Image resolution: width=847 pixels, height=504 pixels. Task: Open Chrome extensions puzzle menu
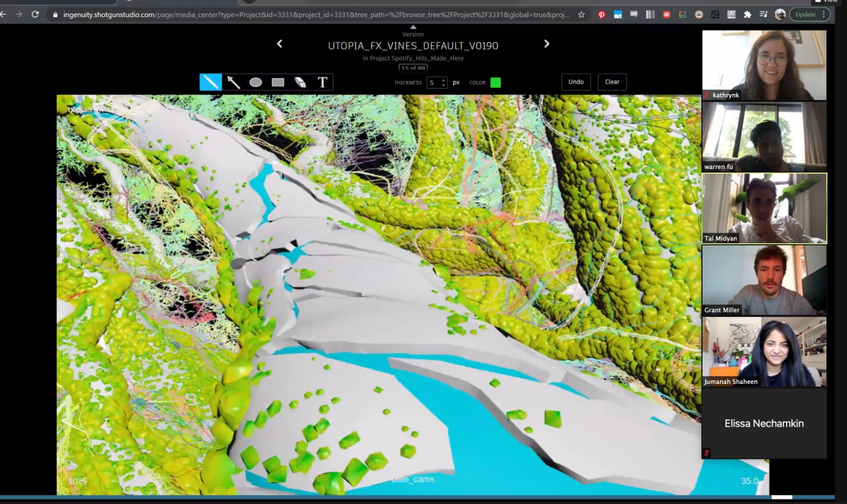(747, 14)
